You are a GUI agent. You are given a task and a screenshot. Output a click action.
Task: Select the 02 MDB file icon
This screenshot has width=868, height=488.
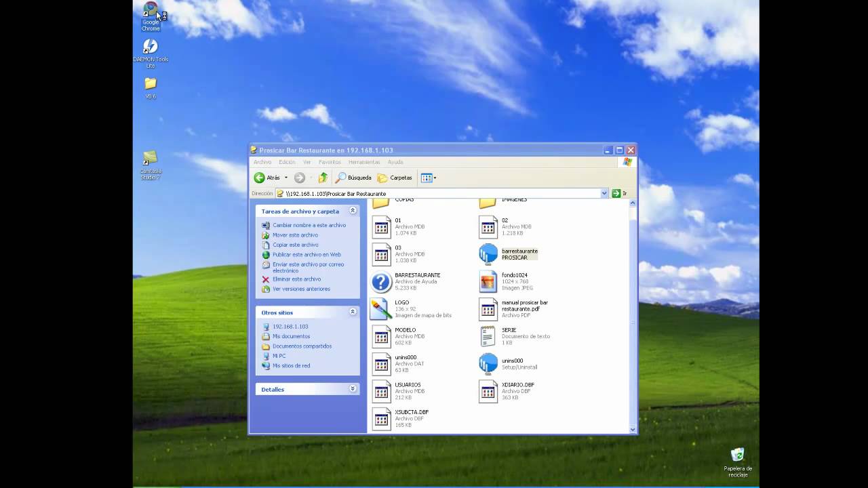(x=488, y=227)
